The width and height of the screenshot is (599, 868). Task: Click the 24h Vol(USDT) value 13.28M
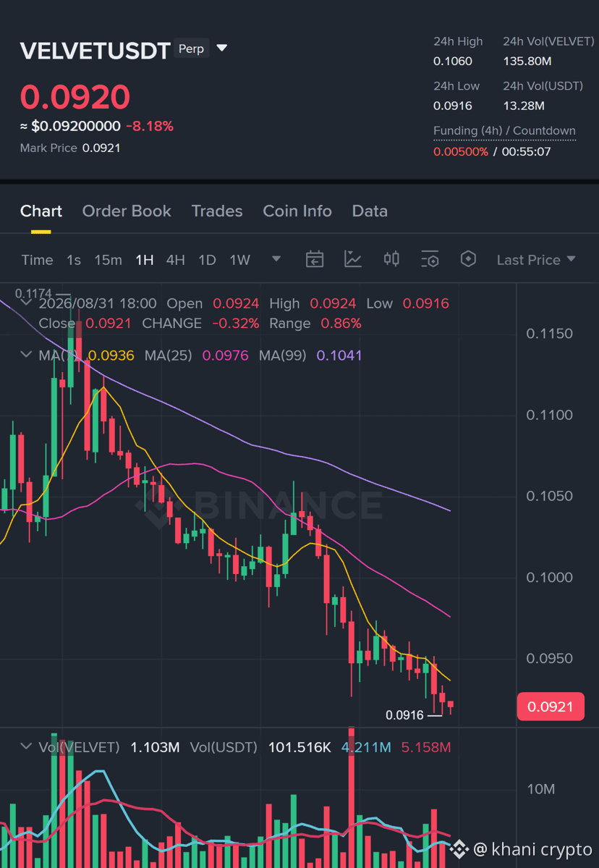pyautogui.click(x=524, y=106)
